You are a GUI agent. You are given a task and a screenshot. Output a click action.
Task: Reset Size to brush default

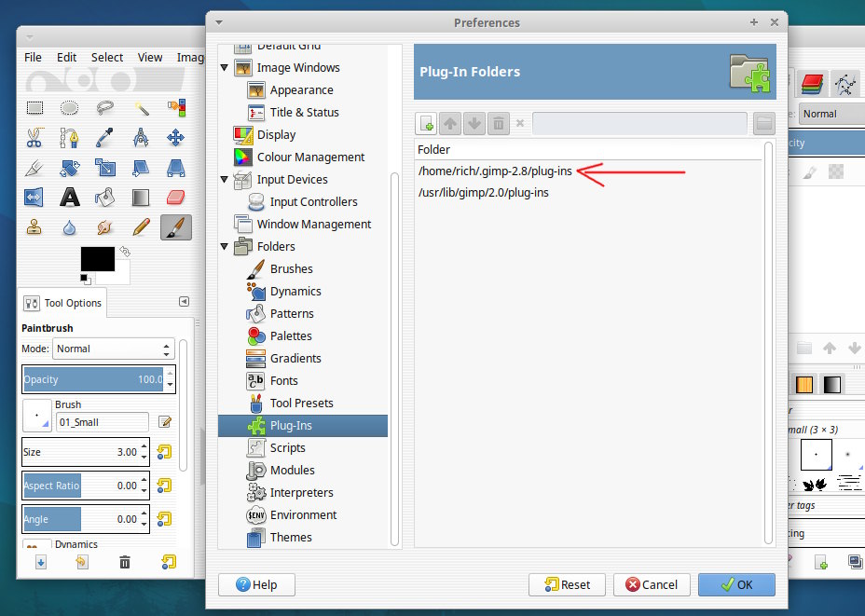(164, 452)
